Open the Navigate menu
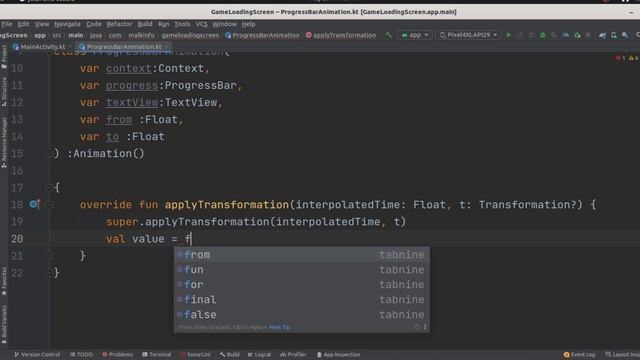640x360 pixels. (x=67, y=24)
